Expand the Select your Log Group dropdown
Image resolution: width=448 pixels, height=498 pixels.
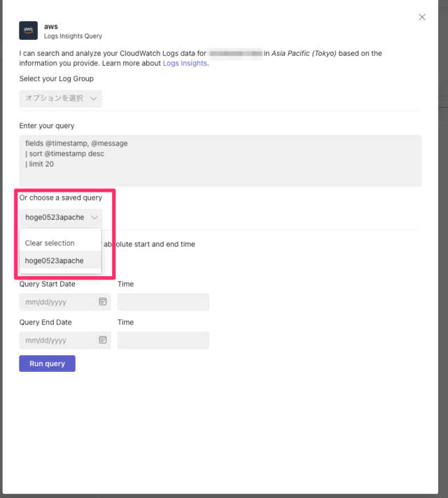point(60,99)
